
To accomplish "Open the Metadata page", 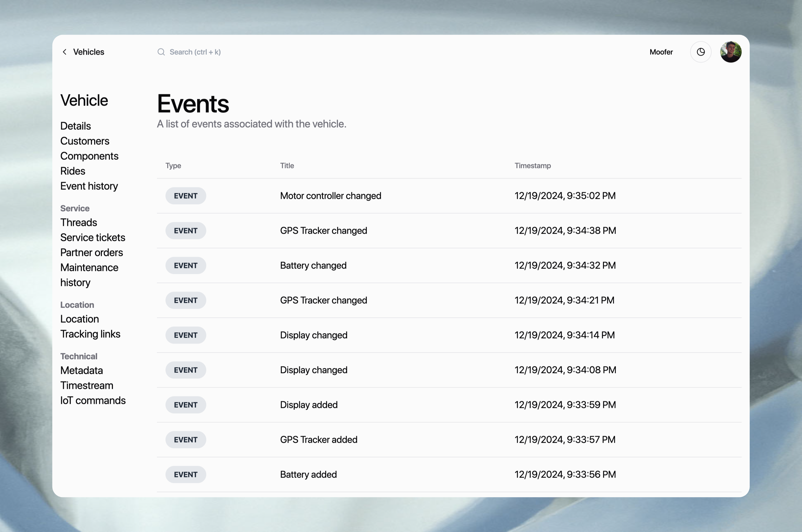I will point(82,370).
